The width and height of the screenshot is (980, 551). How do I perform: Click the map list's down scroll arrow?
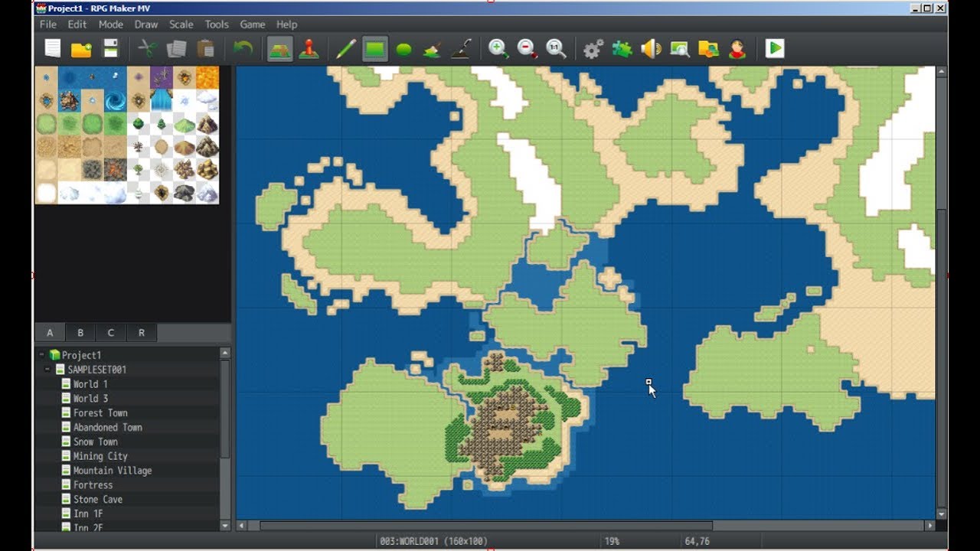pos(225,526)
